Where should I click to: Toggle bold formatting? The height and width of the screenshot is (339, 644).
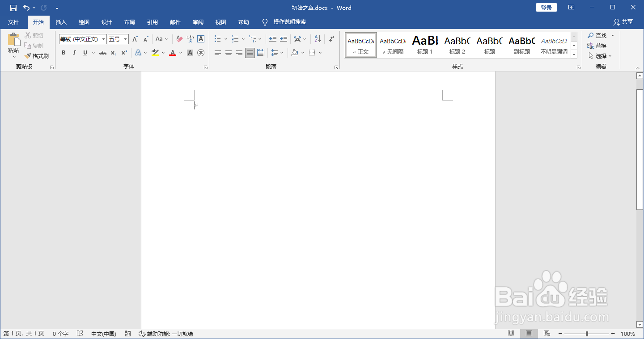pos(64,53)
